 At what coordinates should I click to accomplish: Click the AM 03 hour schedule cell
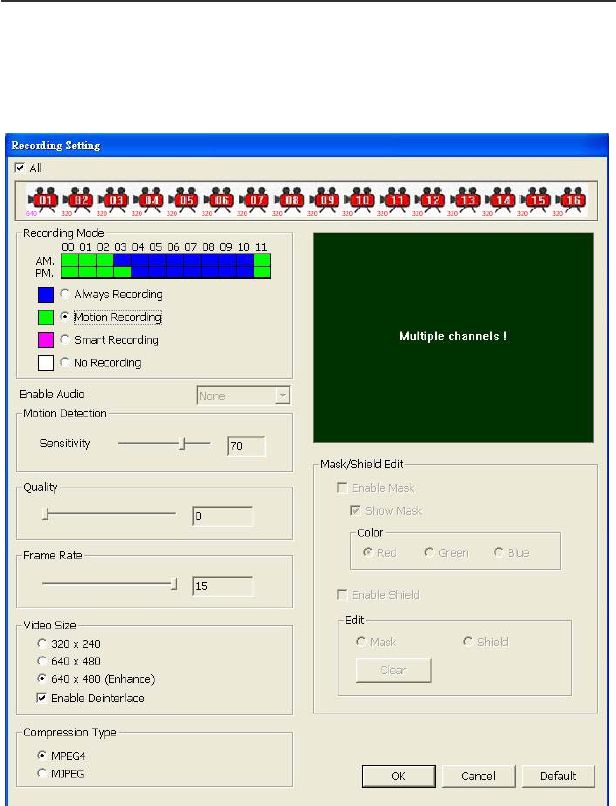click(x=122, y=260)
